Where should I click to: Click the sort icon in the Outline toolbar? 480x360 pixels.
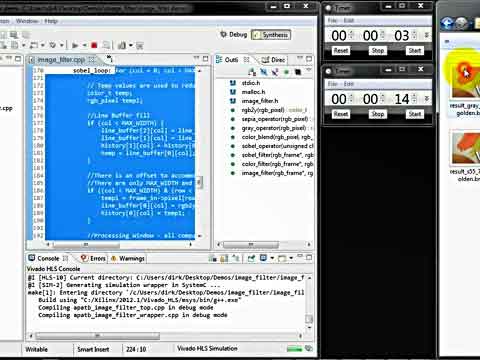pyautogui.click(x=252, y=72)
